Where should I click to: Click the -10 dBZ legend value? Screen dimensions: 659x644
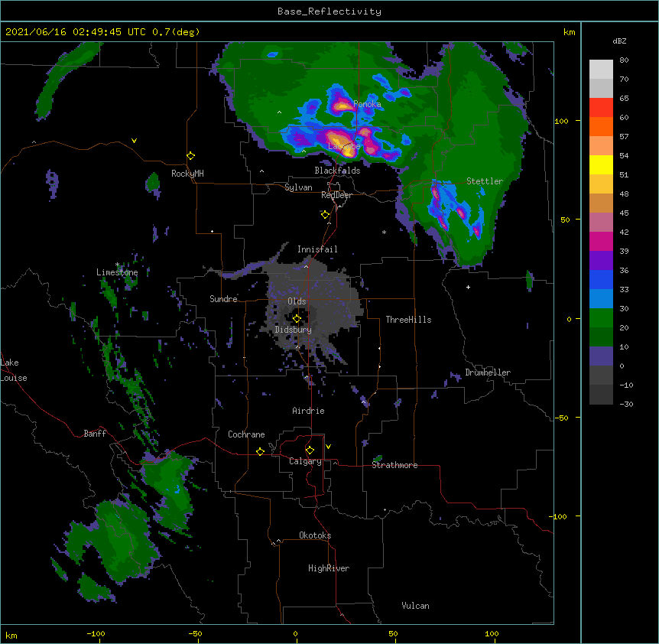click(x=626, y=385)
